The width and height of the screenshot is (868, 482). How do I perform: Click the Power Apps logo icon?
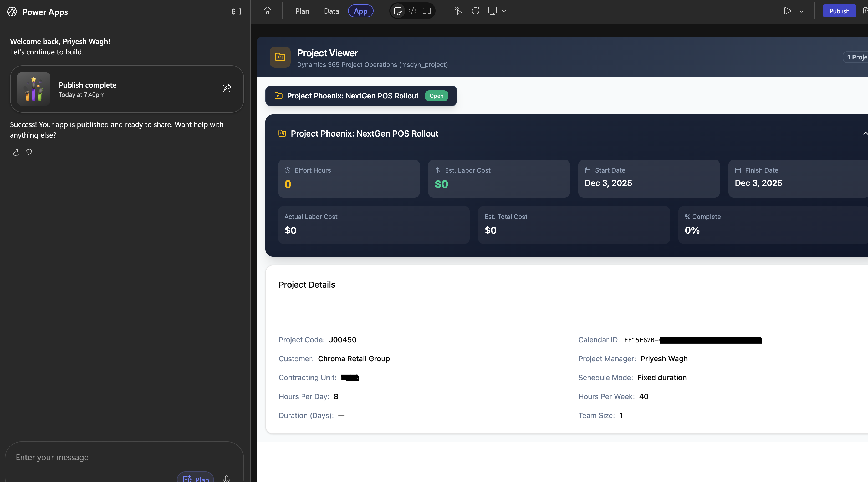click(12, 12)
